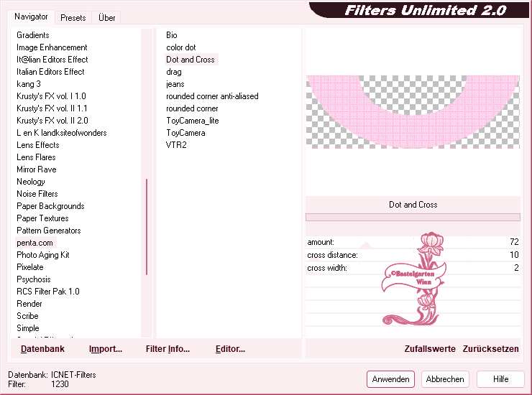
Task: Select Paper Backgrounds category
Action: click(x=50, y=206)
